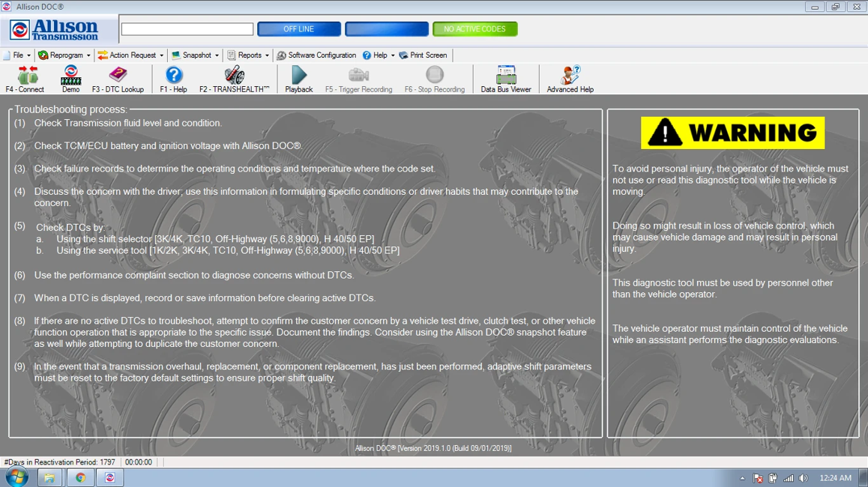Image resolution: width=868 pixels, height=487 pixels.
Task: Click F5 - Trigger Recording
Action: tap(359, 79)
